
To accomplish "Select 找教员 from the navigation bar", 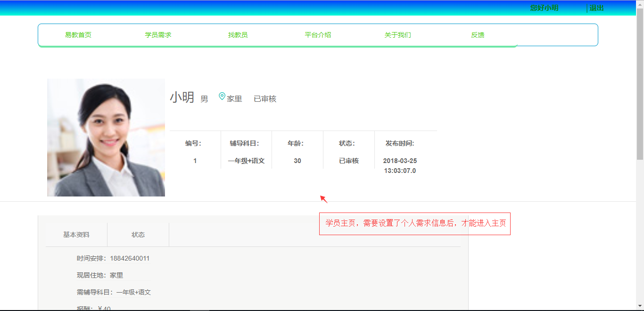I will (x=238, y=35).
